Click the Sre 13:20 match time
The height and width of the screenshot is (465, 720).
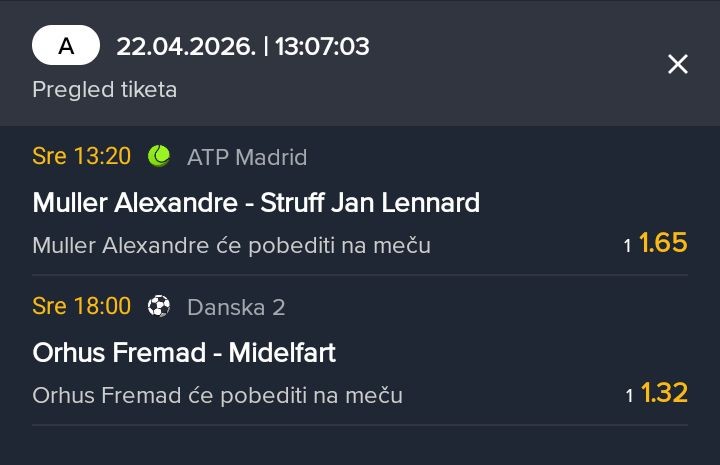[82, 156]
